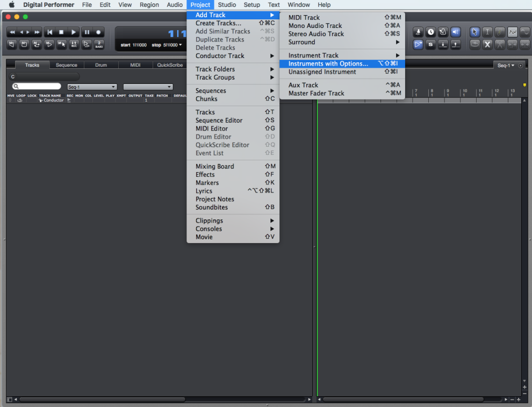Switch to the Sequence tab
Image resolution: width=532 pixels, height=407 pixels.
[x=67, y=65]
